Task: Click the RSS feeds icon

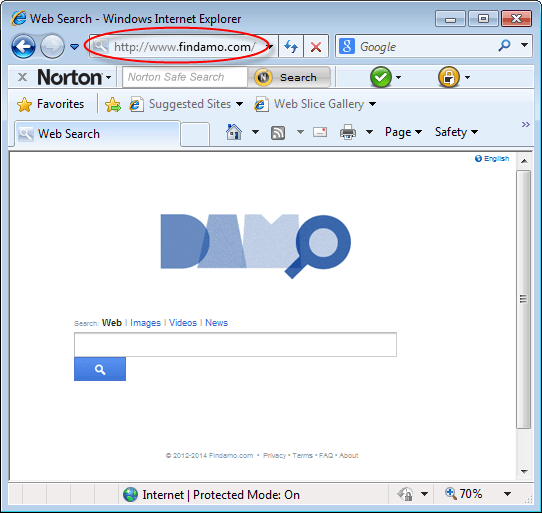Action: pos(278,133)
